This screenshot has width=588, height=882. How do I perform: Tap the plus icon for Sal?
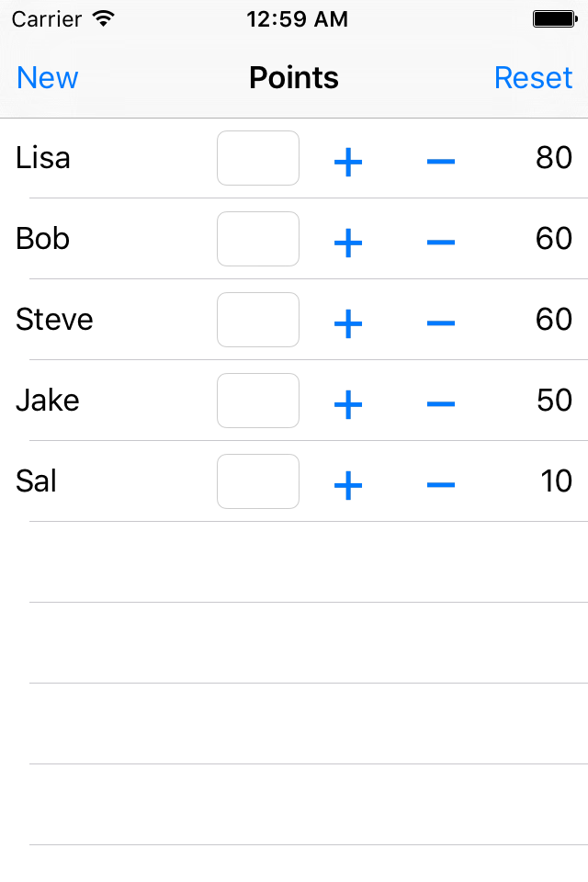click(x=347, y=485)
